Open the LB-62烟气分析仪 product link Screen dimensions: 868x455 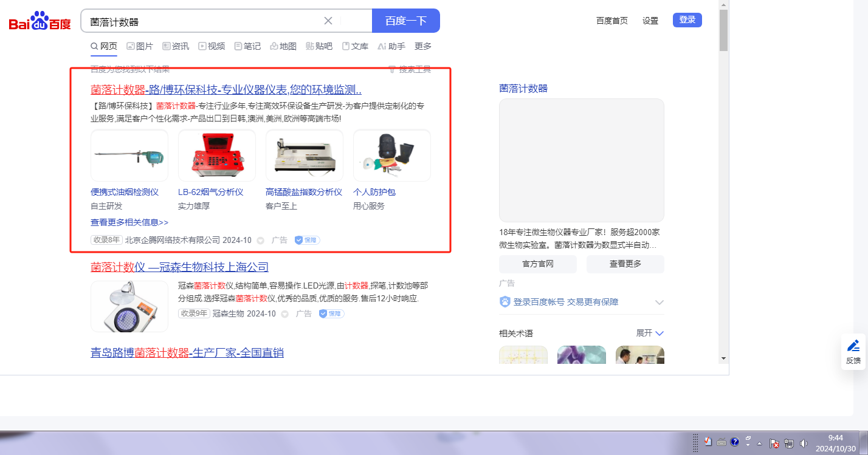tap(210, 192)
